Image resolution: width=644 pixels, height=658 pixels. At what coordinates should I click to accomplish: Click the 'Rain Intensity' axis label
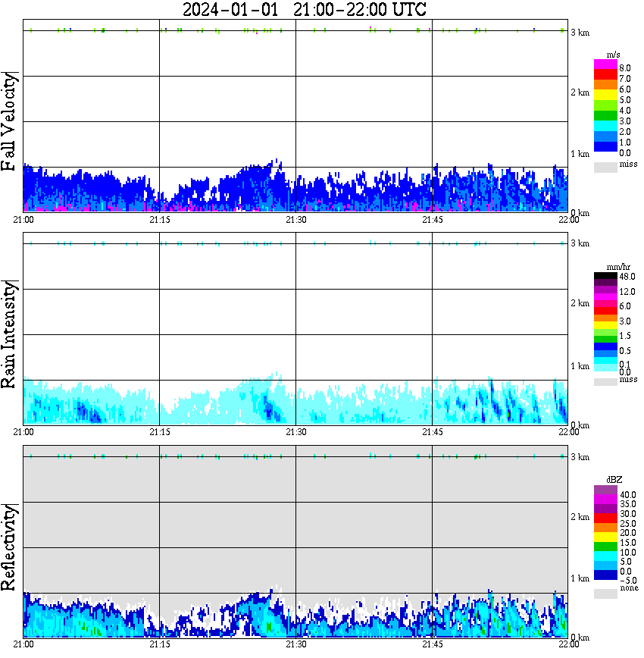8,334
